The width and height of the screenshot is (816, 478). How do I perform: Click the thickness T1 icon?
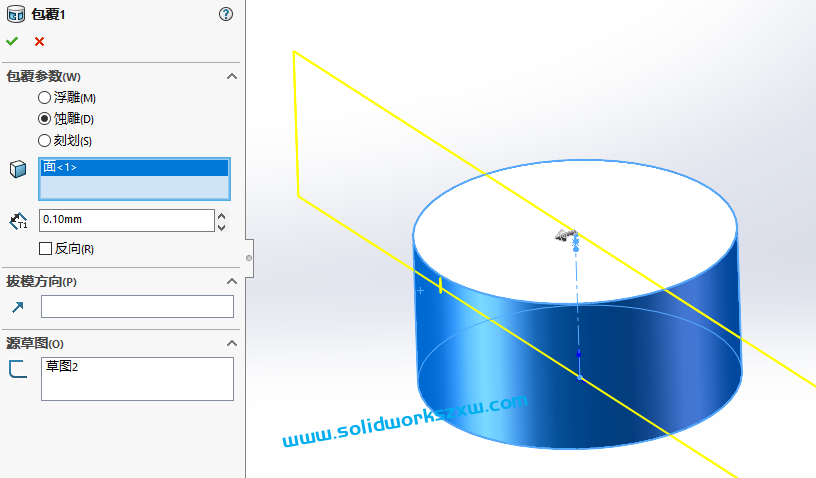click(x=17, y=220)
